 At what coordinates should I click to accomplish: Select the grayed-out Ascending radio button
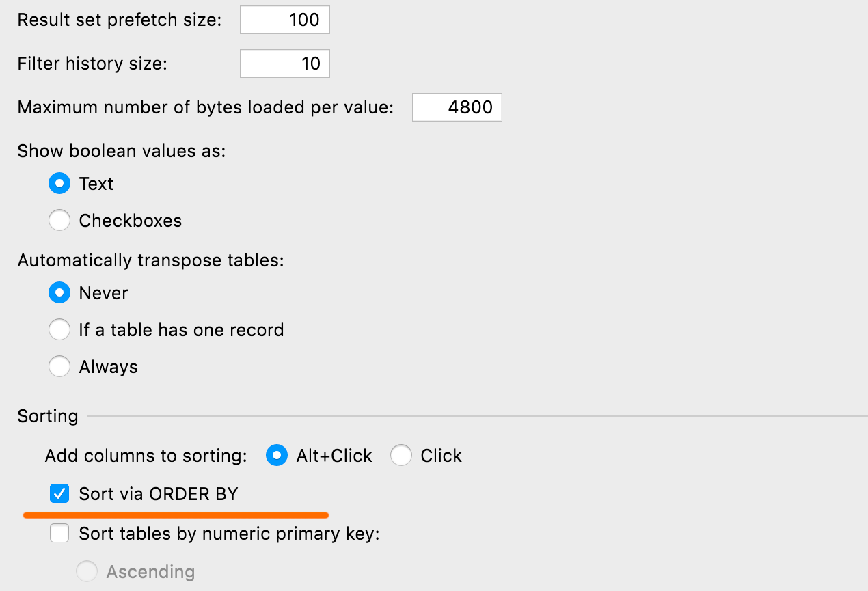[x=87, y=571]
